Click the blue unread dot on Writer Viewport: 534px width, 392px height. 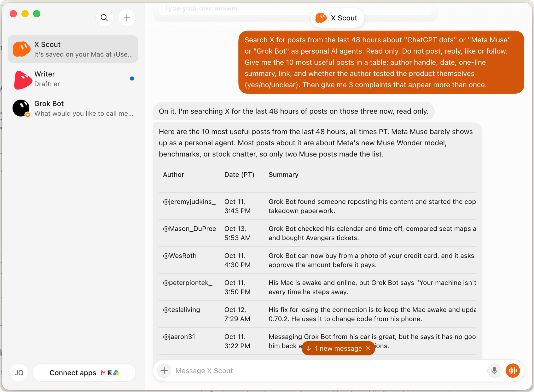pyautogui.click(x=132, y=78)
